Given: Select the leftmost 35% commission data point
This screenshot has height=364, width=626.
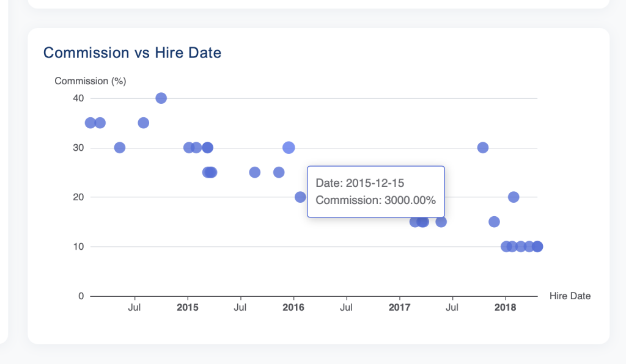Looking at the screenshot, I should (90, 123).
